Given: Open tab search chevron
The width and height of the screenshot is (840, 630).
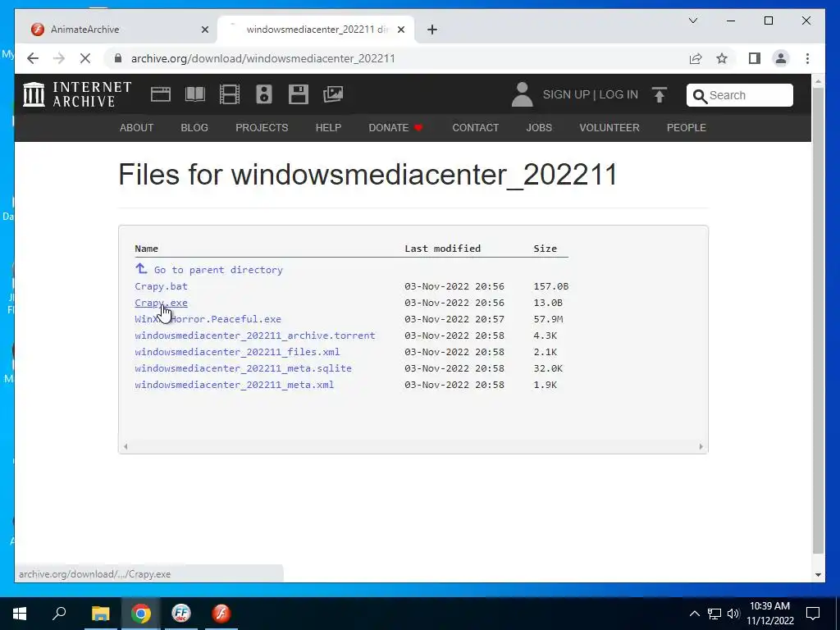Looking at the screenshot, I should pos(692,21).
